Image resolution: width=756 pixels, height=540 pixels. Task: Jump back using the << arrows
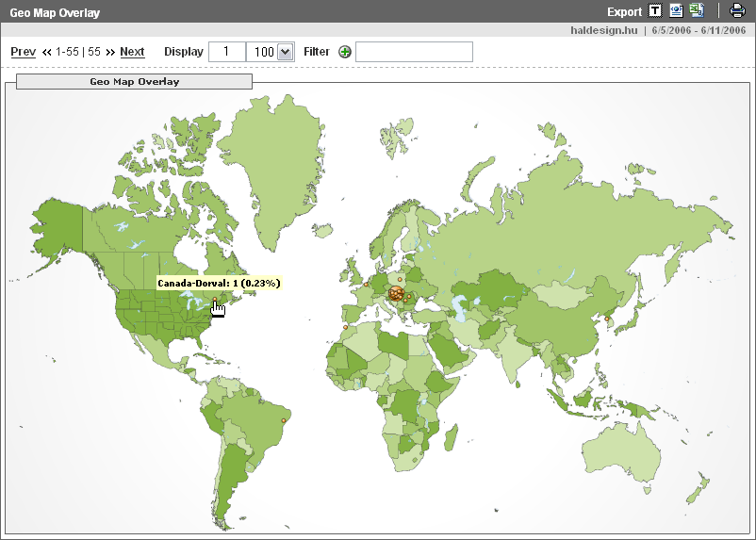coord(47,52)
